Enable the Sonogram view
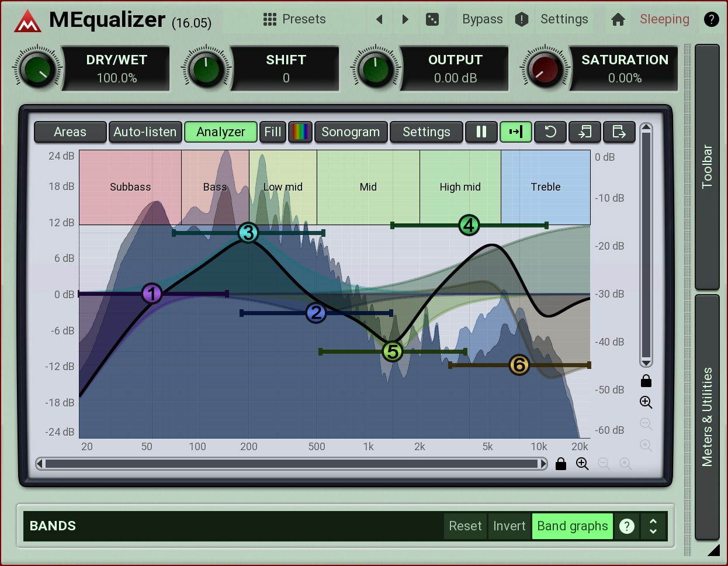This screenshot has height=566, width=728. (351, 132)
